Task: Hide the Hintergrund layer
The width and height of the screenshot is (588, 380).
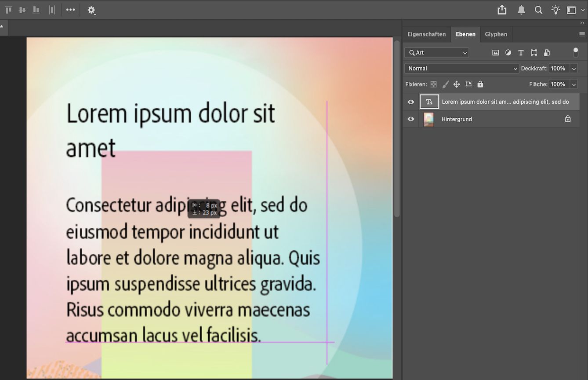Action: [x=410, y=119]
